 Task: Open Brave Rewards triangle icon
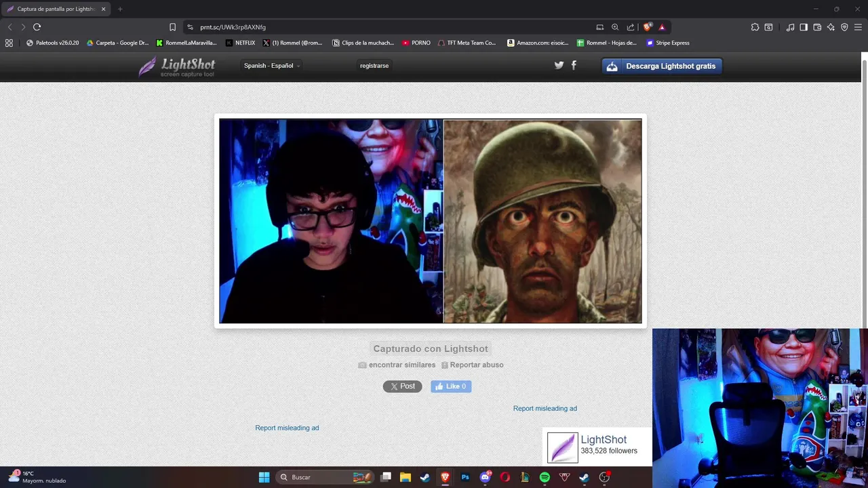coord(662,27)
